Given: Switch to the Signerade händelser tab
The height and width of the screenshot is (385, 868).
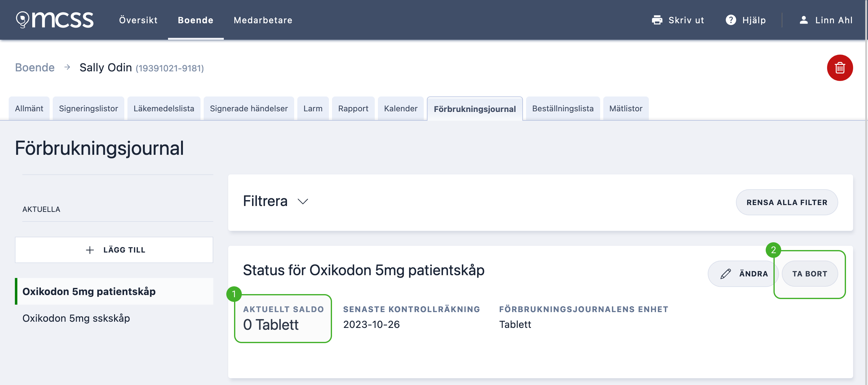Looking at the screenshot, I should (x=249, y=108).
